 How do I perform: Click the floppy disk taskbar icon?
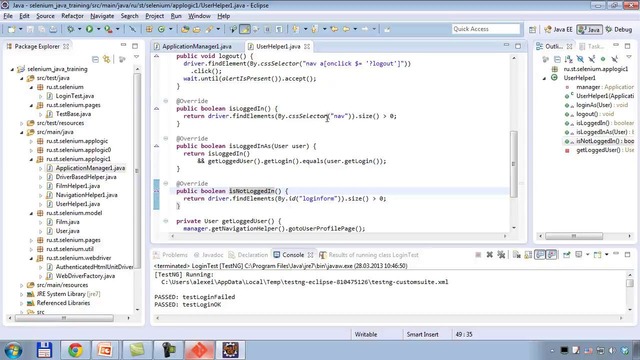coord(44,350)
